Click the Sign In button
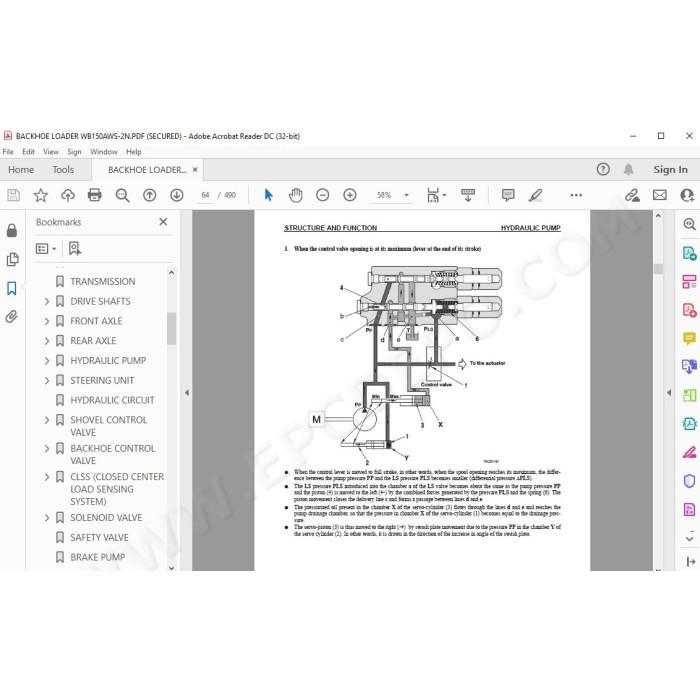Viewport: 700px width, 700px height. click(670, 169)
